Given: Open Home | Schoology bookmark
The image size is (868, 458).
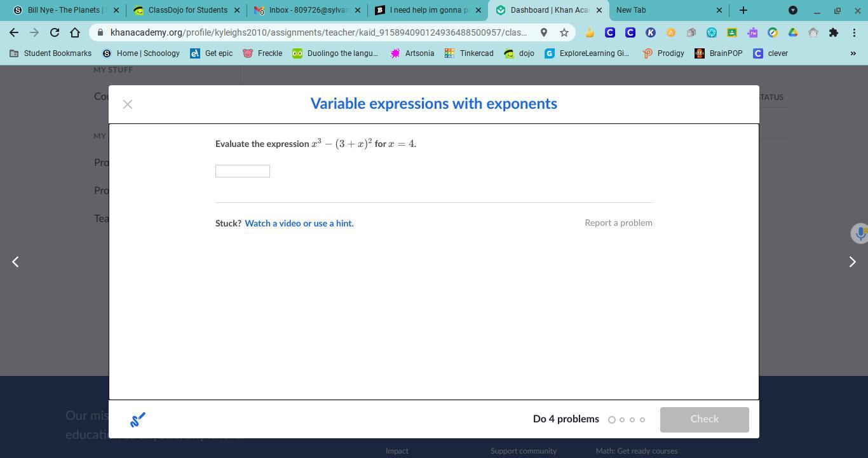Looking at the screenshot, I should click(x=141, y=53).
